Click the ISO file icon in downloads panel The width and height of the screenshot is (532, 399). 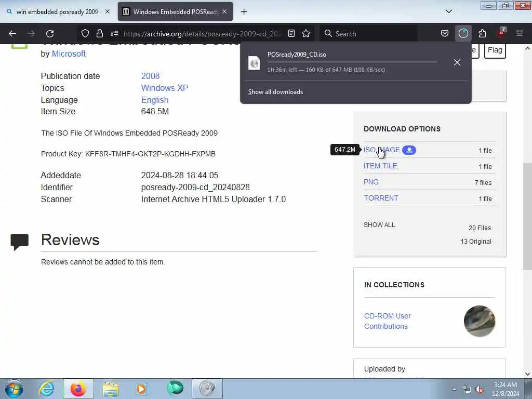(x=254, y=63)
